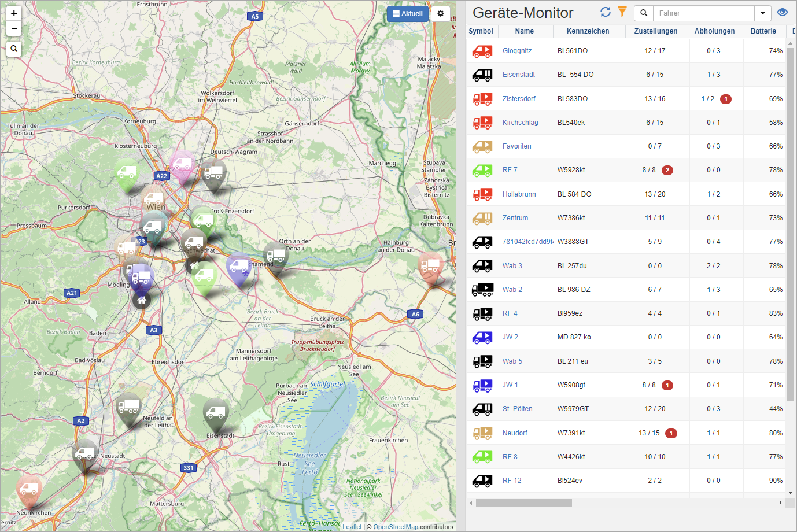The image size is (797, 532).
Task: Open map settings gear button
Action: click(441, 13)
